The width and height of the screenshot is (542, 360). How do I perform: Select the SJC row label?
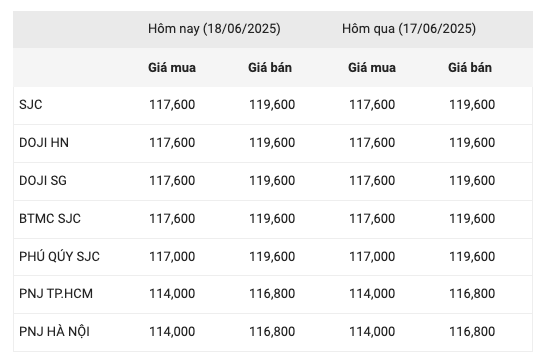click(31, 104)
